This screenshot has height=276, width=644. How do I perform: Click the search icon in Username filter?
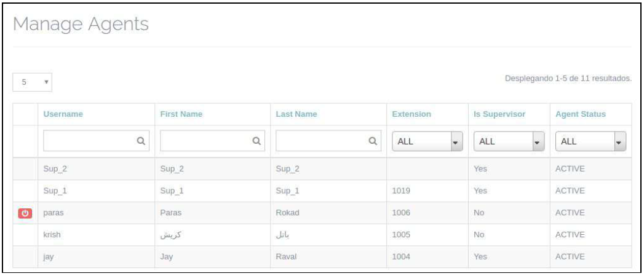pyautogui.click(x=140, y=141)
